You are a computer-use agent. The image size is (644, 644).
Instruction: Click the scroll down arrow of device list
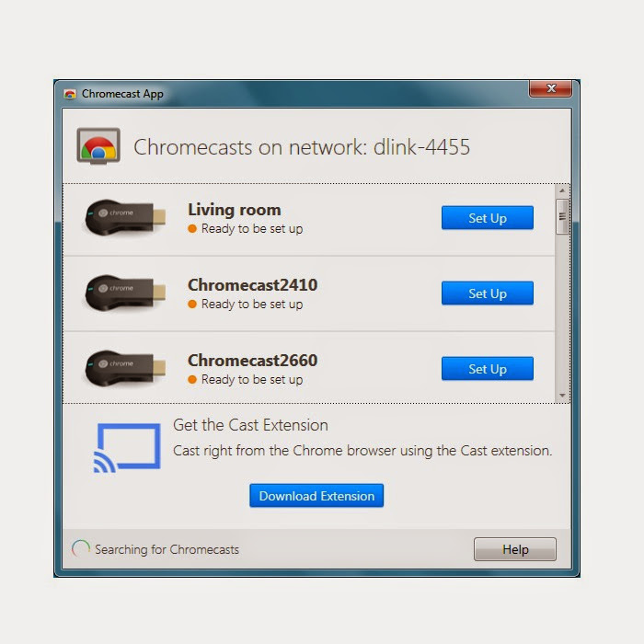[562, 395]
